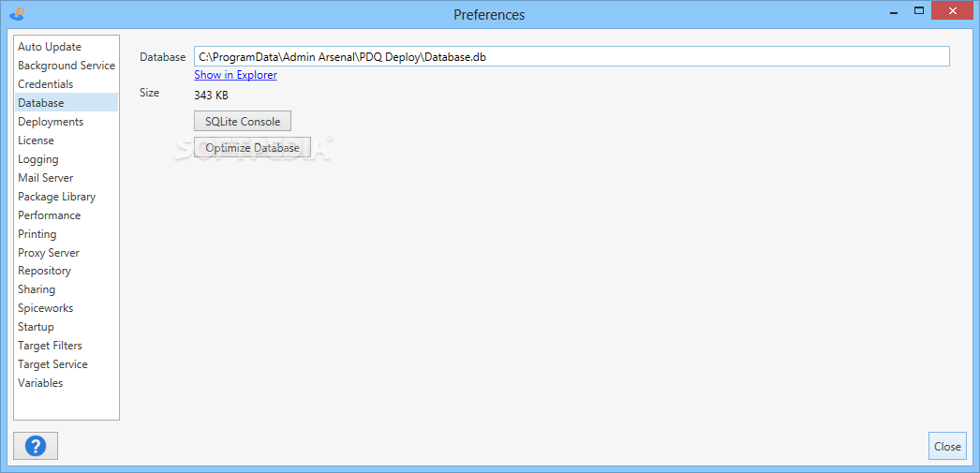Click the Optimize Database button

pyautogui.click(x=253, y=147)
